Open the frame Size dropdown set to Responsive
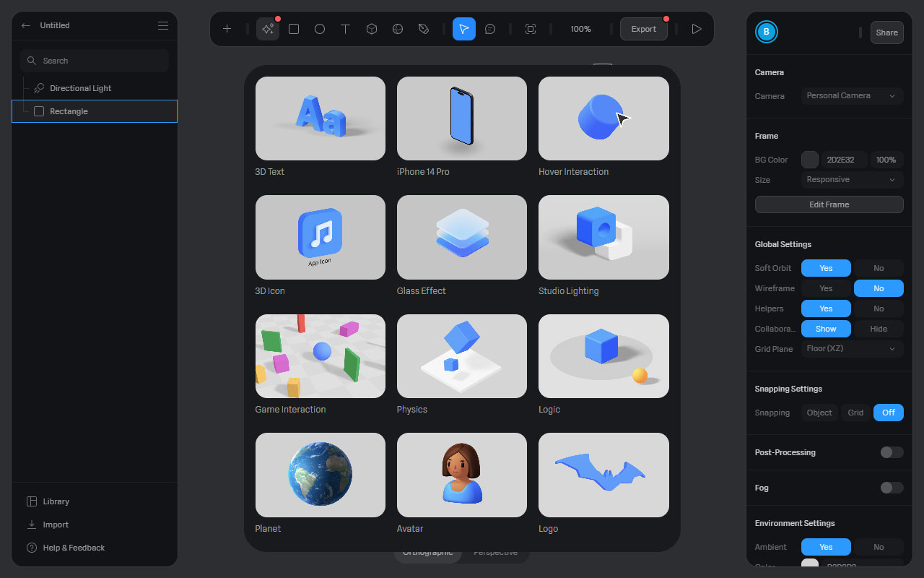Screen dimensions: 924x578 point(852,179)
